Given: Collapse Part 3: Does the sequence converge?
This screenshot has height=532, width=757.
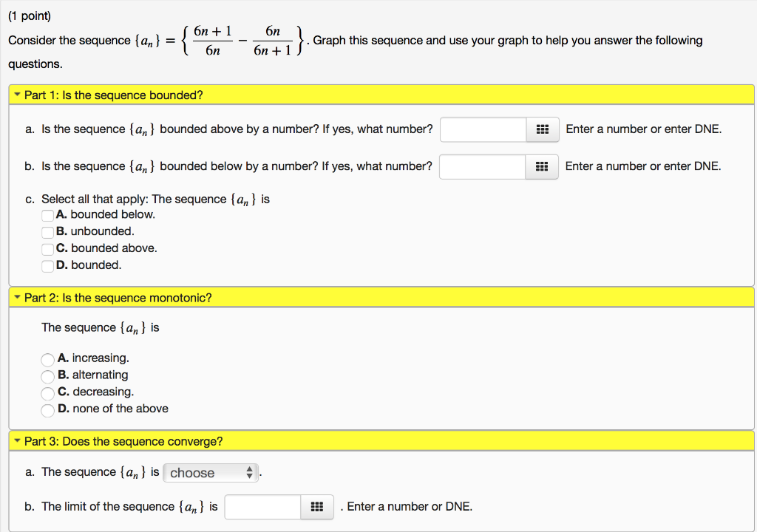Looking at the screenshot, I should [x=381, y=441].
